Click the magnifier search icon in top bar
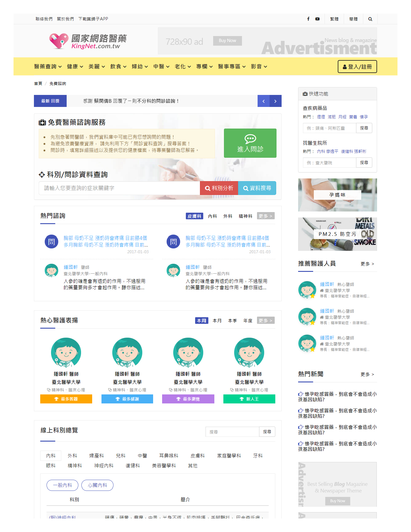The image size is (411, 532). tap(370, 19)
